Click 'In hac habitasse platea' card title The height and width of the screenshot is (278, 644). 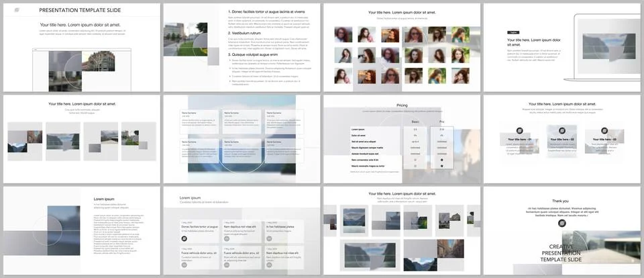pyautogui.click(x=281, y=226)
